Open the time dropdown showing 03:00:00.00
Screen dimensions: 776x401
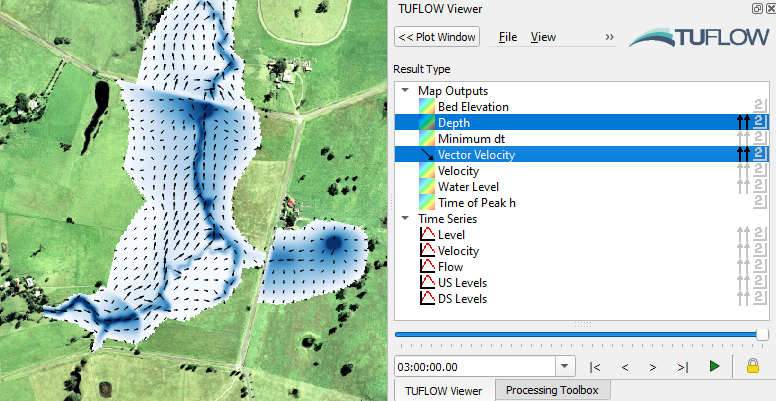point(565,367)
